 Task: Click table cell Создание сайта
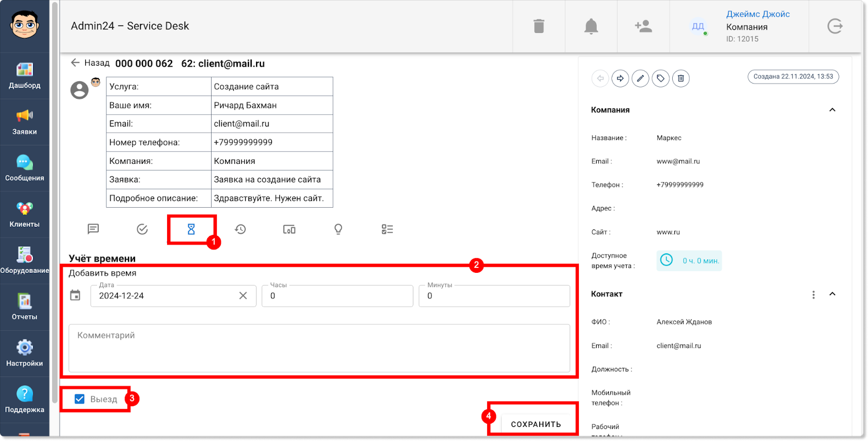[272, 86]
